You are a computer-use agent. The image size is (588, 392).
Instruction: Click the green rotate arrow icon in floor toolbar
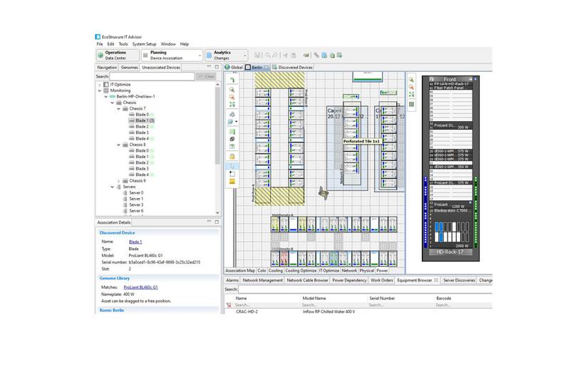pyautogui.click(x=232, y=80)
